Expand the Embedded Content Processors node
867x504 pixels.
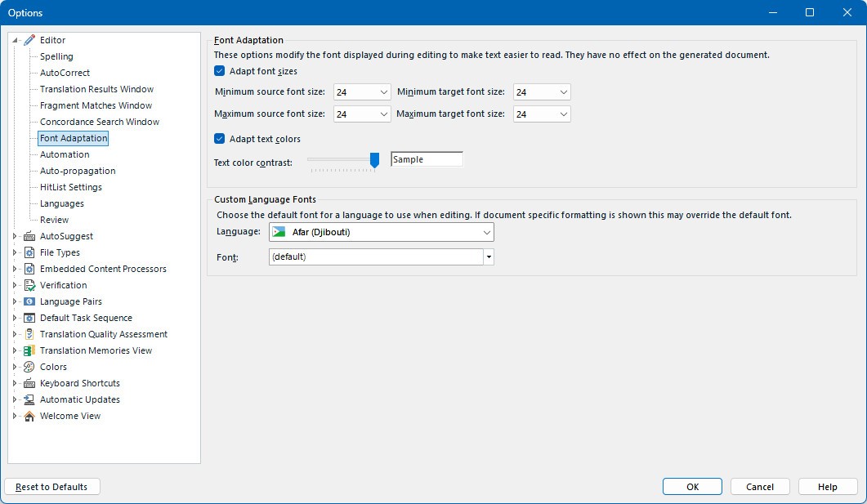(15, 269)
